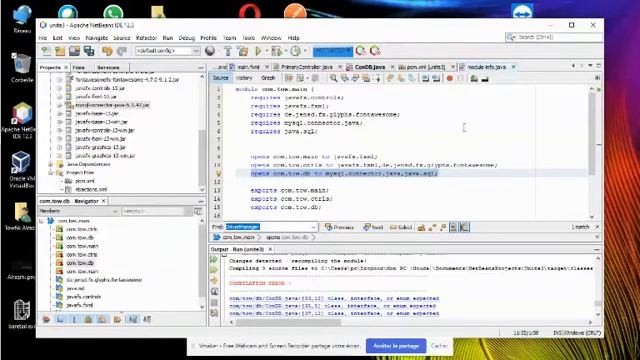Click the first garbage-collection circular icon in toolbar
The image size is (640, 360).
click(x=361, y=51)
